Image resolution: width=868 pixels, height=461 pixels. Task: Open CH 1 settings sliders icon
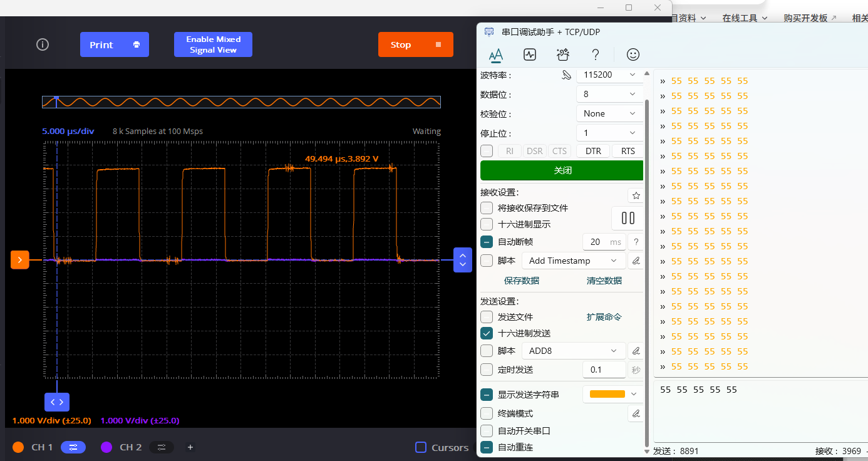coord(73,447)
